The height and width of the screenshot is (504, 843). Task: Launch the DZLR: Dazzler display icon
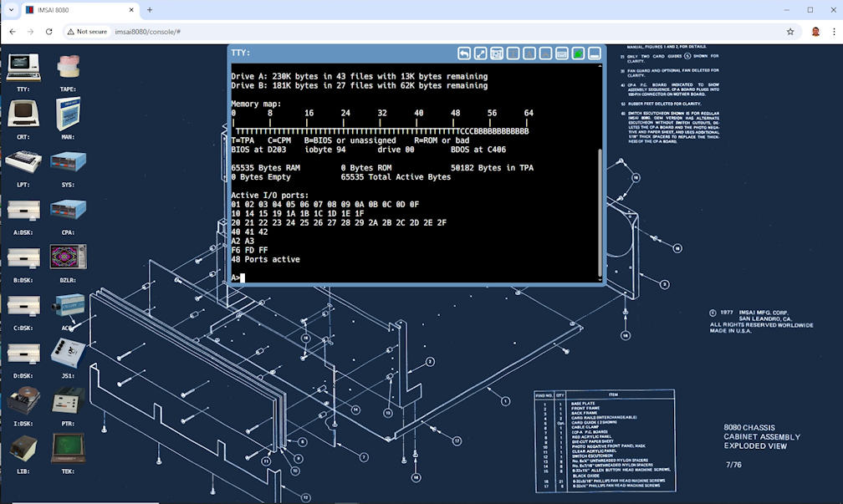[x=68, y=257]
